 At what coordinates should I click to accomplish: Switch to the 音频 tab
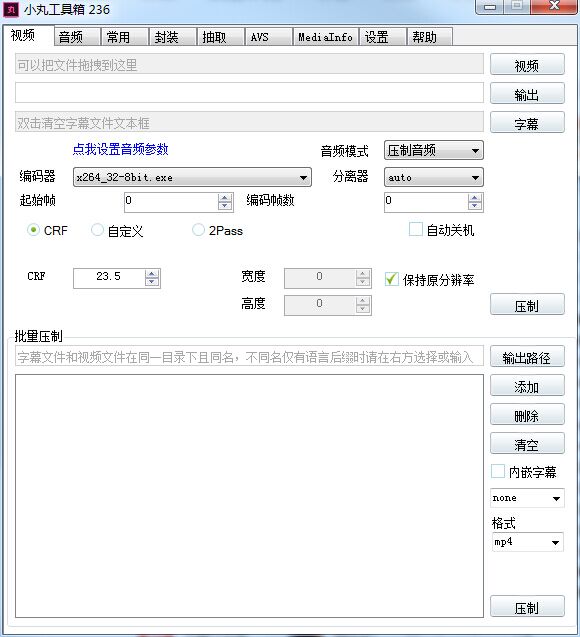[77, 37]
